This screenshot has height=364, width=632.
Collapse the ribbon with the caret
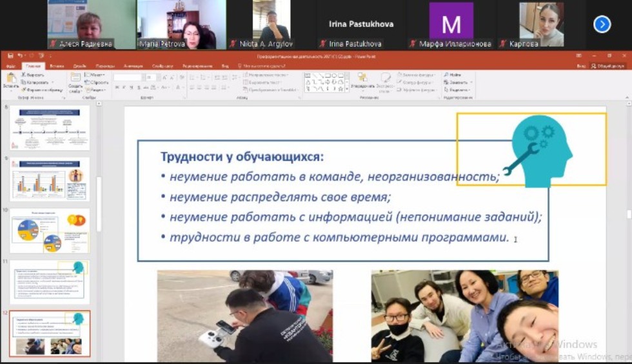tap(627, 97)
